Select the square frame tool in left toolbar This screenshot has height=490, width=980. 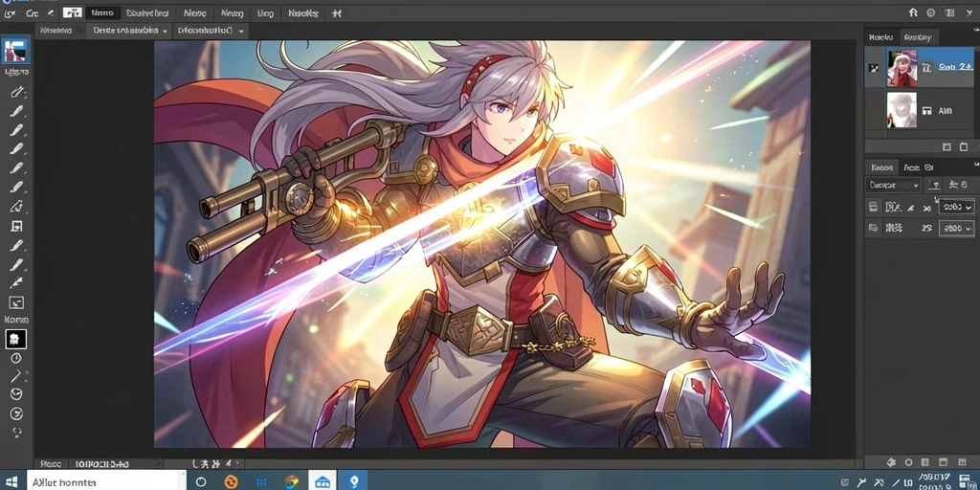tap(16, 226)
